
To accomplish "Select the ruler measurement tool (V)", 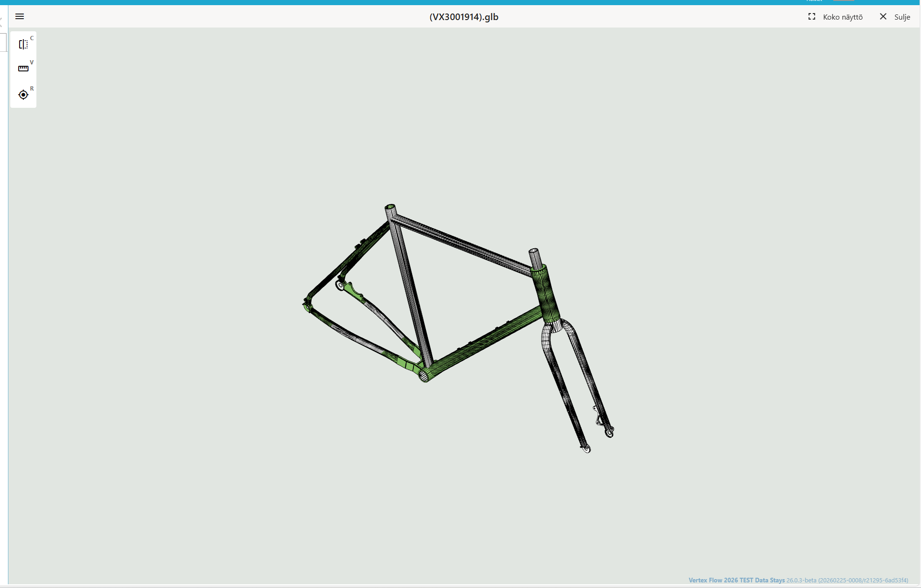I will point(23,69).
